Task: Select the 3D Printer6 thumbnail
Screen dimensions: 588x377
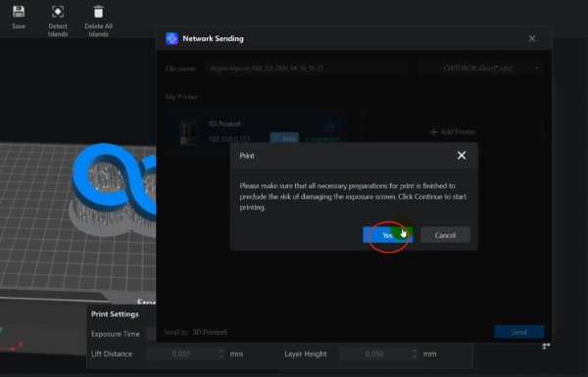Action: pyautogui.click(x=187, y=132)
